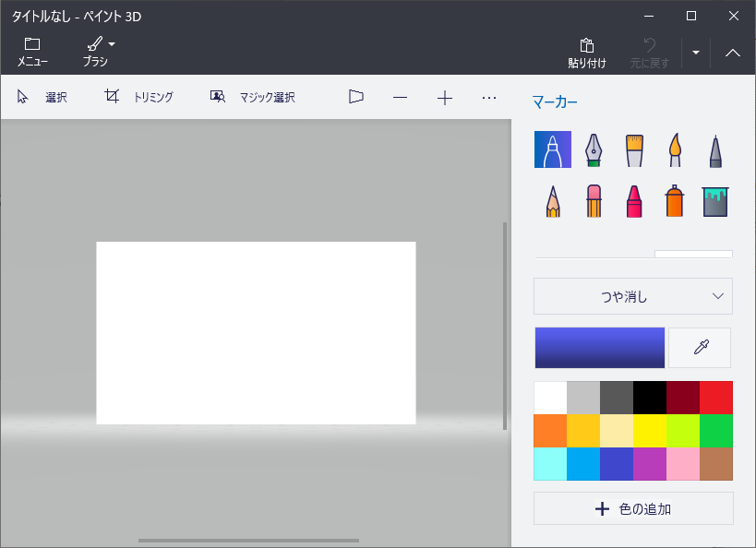This screenshot has height=548, width=756.
Task: Select the Marker brush
Action: coord(553,149)
